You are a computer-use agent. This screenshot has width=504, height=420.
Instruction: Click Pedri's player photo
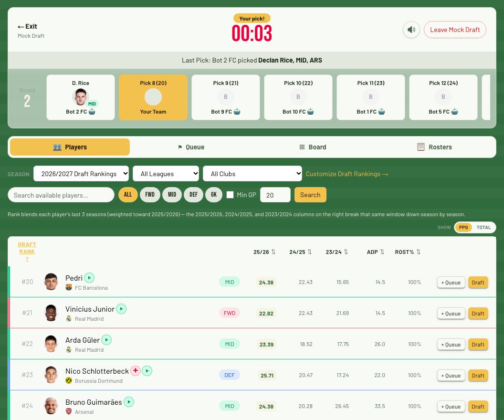click(x=51, y=282)
